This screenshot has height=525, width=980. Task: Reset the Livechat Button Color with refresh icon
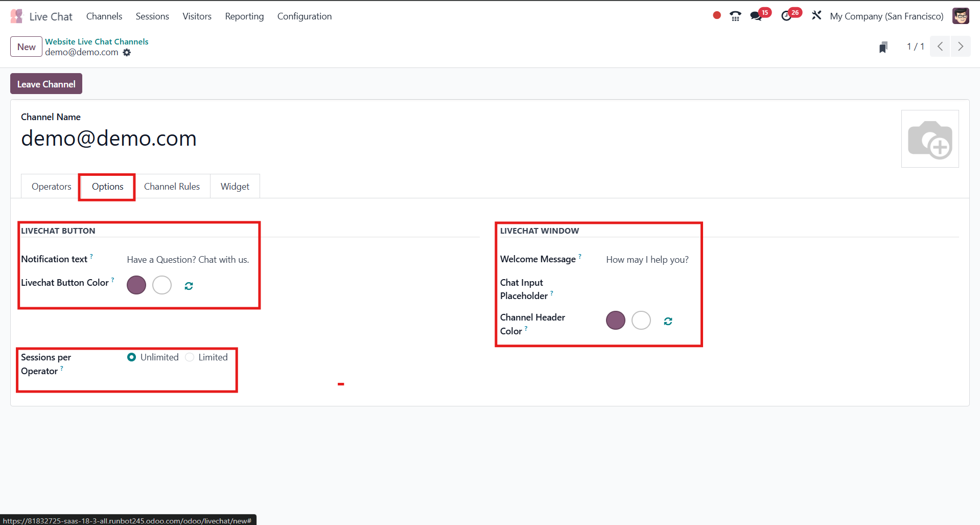pyautogui.click(x=188, y=285)
